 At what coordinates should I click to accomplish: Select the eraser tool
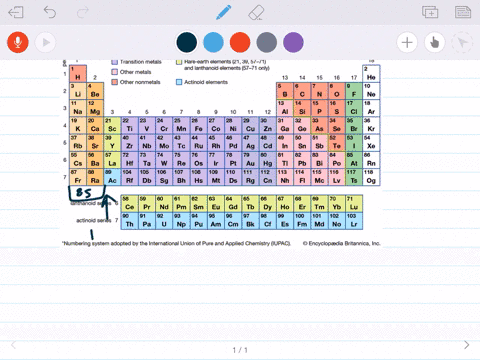point(256,13)
